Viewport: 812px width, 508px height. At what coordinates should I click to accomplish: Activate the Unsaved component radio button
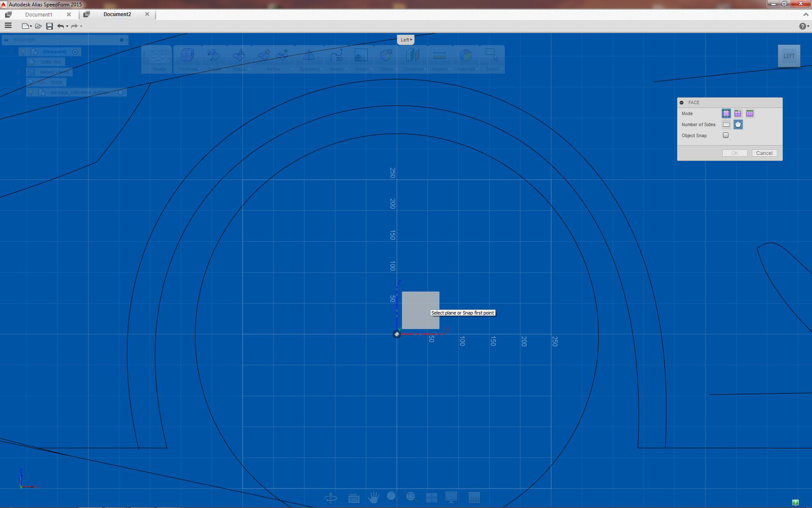pos(75,52)
